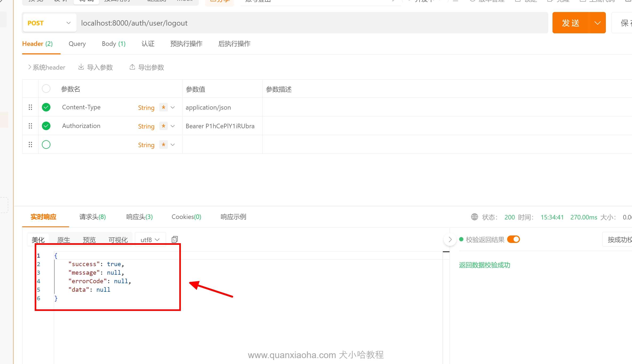Open the utf8 encoding dropdown
The height and width of the screenshot is (364, 632).
(150, 240)
